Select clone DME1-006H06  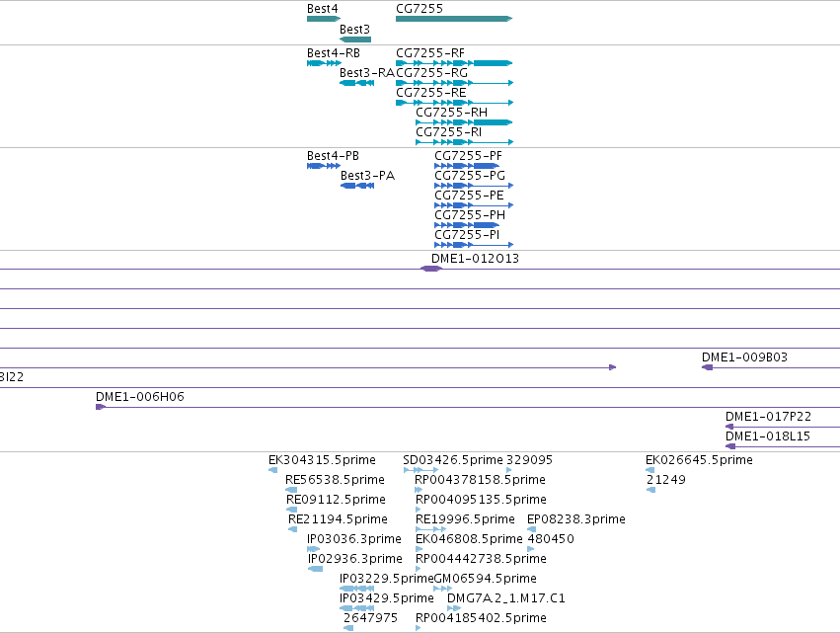click(468, 407)
